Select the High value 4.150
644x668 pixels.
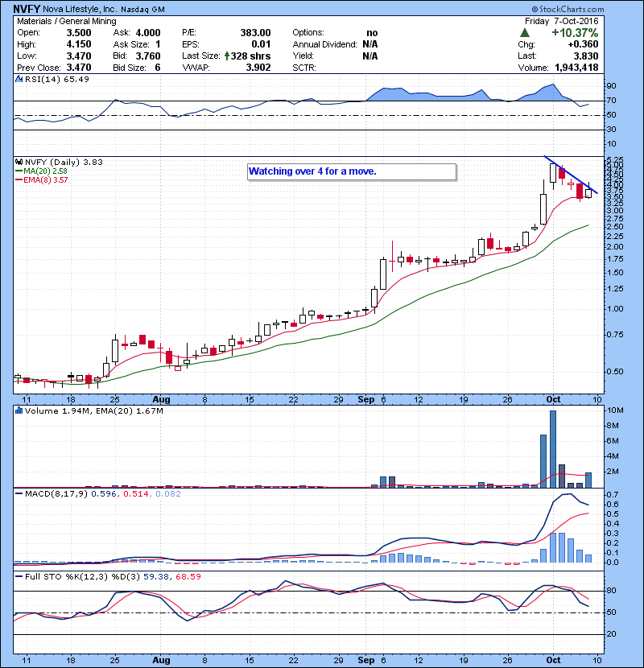[x=79, y=44]
